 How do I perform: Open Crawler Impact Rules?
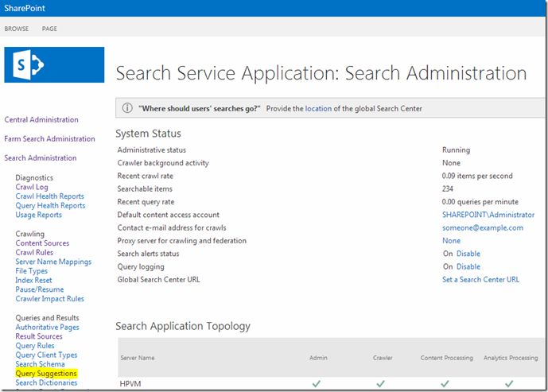pyautogui.click(x=49, y=299)
